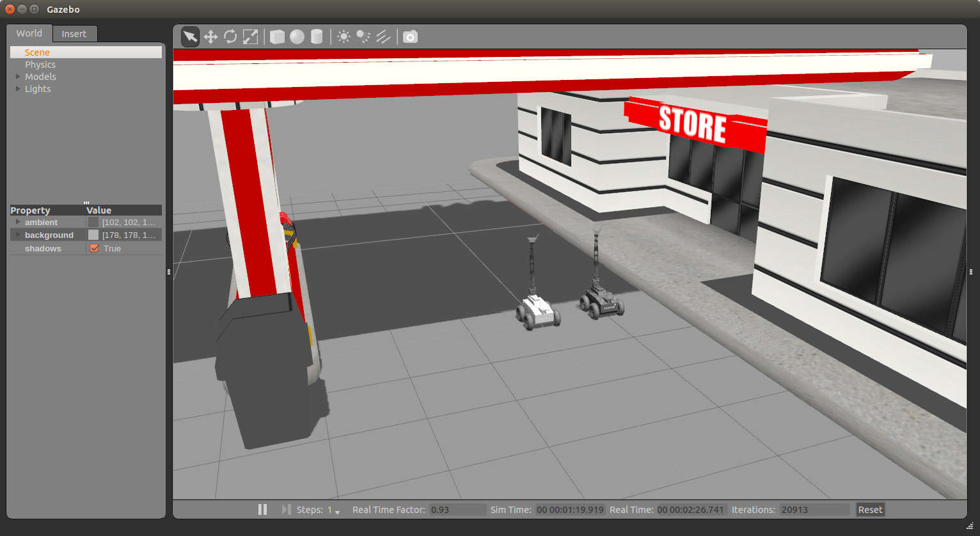Step the simulation forward once
This screenshot has height=536, width=980.
[x=286, y=510]
